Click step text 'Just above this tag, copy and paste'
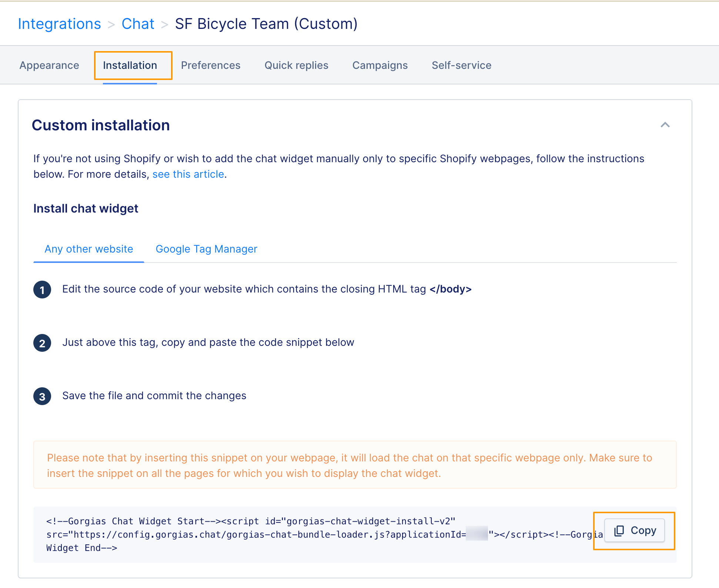The image size is (719, 588). coord(208,342)
